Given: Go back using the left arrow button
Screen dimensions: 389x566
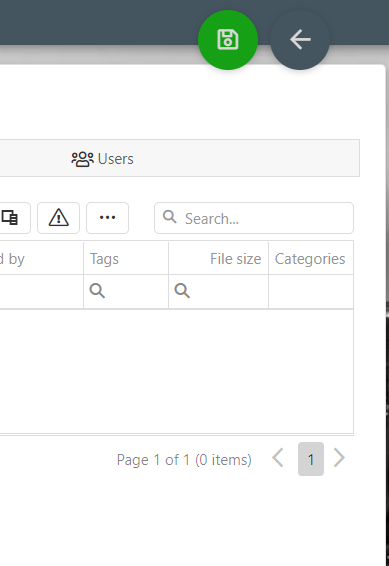Looking at the screenshot, I should coord(300,40).
